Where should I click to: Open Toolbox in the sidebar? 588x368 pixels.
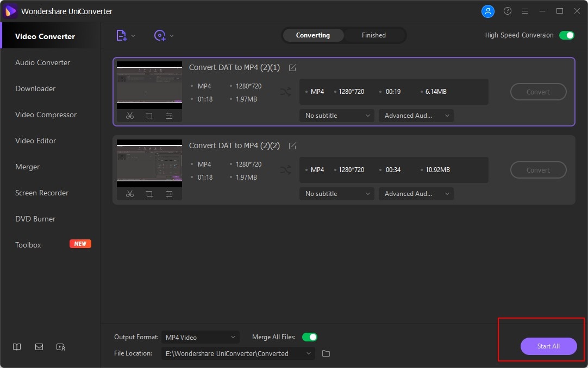50,245
